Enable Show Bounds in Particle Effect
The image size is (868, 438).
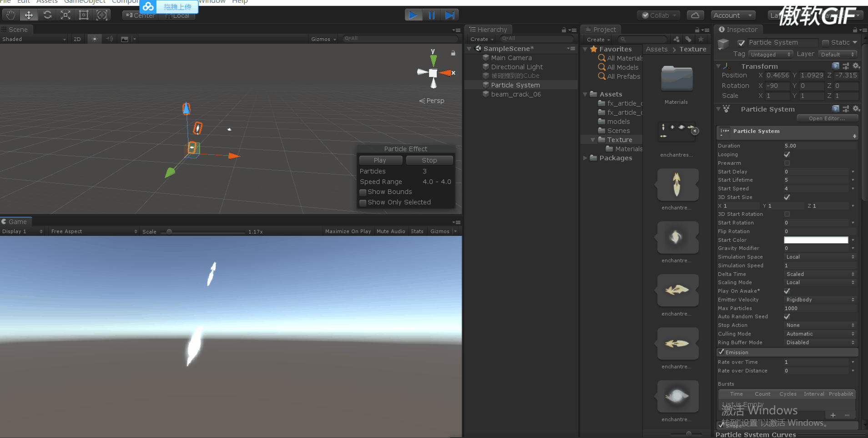click(363, 192)
